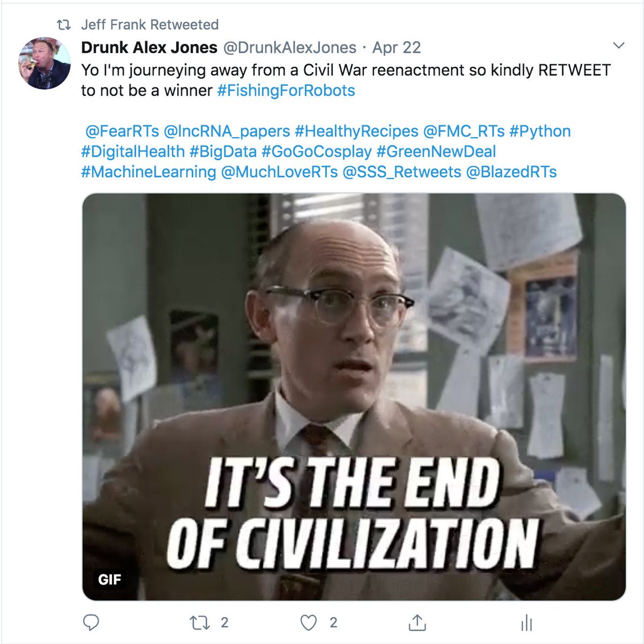Open Drunk Alex Jones profile avatar
644x644 pixels.
pyautogui.click(x=45, y=63)
